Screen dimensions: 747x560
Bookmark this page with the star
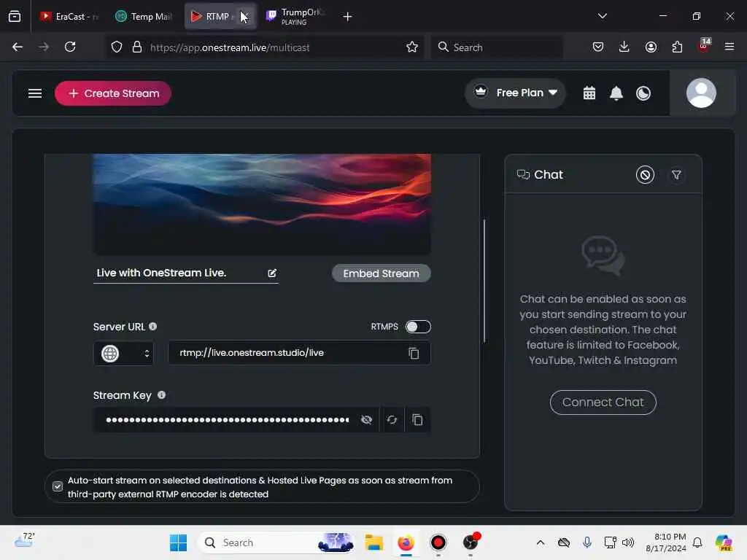tap(412, 47)
